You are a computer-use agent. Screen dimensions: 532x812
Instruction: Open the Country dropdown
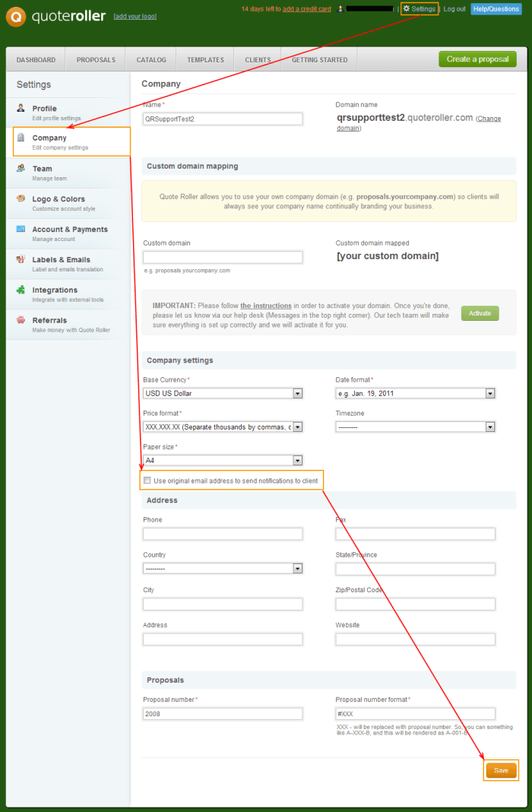(223, 569)
